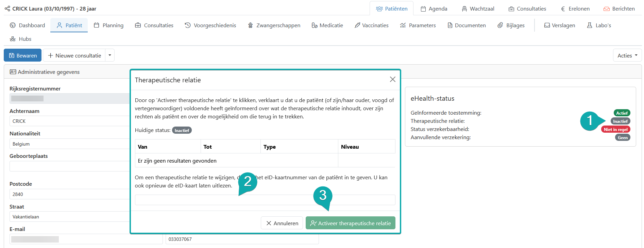This screenshot has width=644, height=248.
Task: Click the eHealth-status heading
Action: coord(433,98)
